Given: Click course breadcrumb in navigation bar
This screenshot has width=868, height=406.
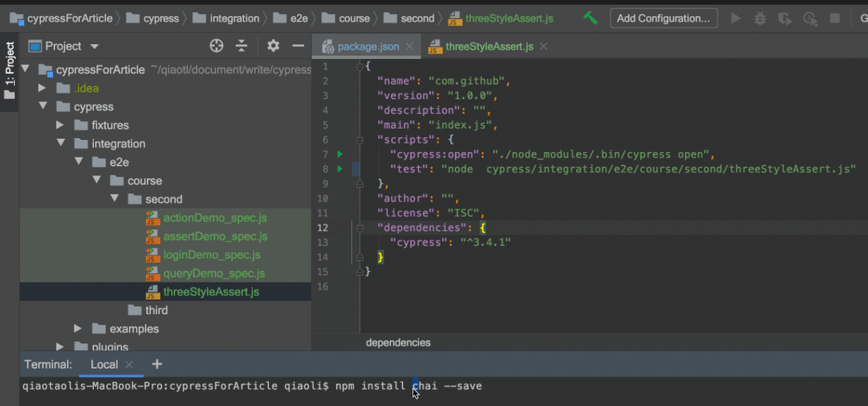Looking at the screenshot, I should coord(346,18).
